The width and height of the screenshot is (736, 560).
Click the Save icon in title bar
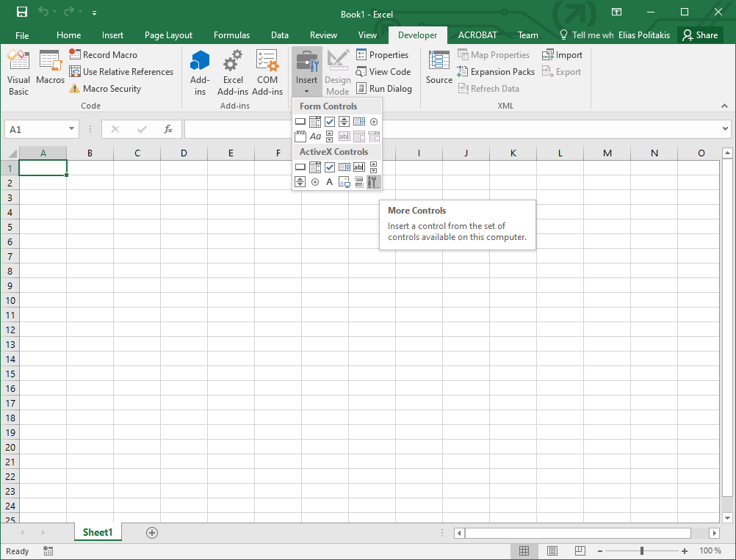(21, 12)
